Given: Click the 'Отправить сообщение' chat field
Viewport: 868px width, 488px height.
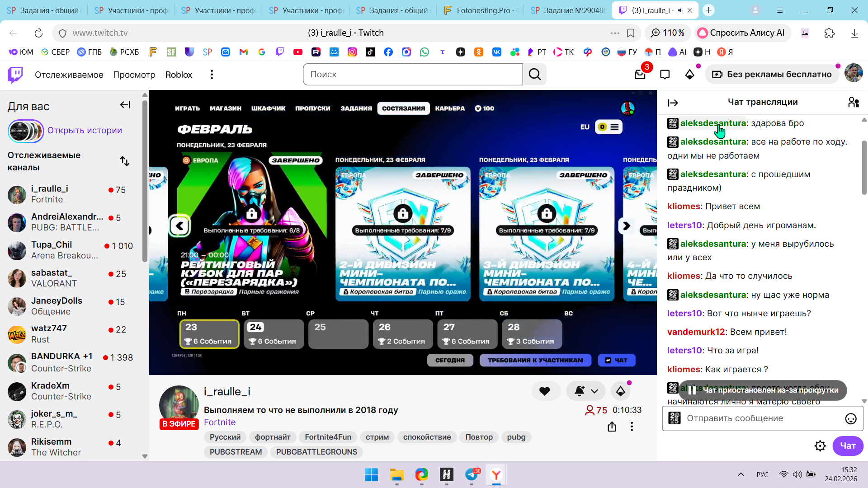Looking at the screenshot, I should click(759, 418).
